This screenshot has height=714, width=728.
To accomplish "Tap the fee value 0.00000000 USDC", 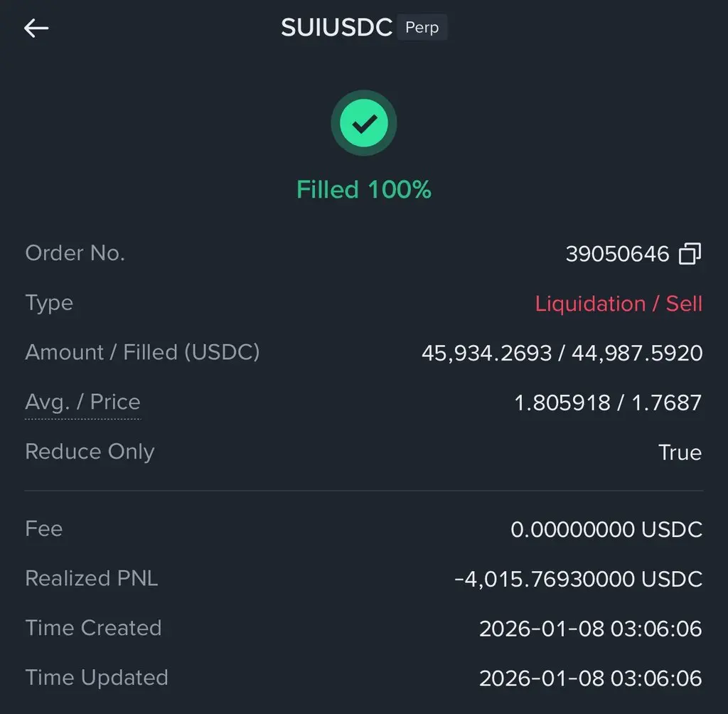I will click(x=606, y=530).
